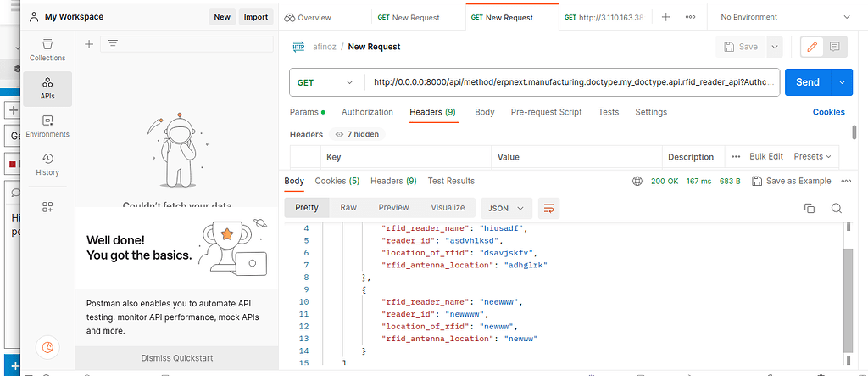The height and width of the screenshot is (376, 868).
Task: Switch response view to Raw
Action: [348, 208]
